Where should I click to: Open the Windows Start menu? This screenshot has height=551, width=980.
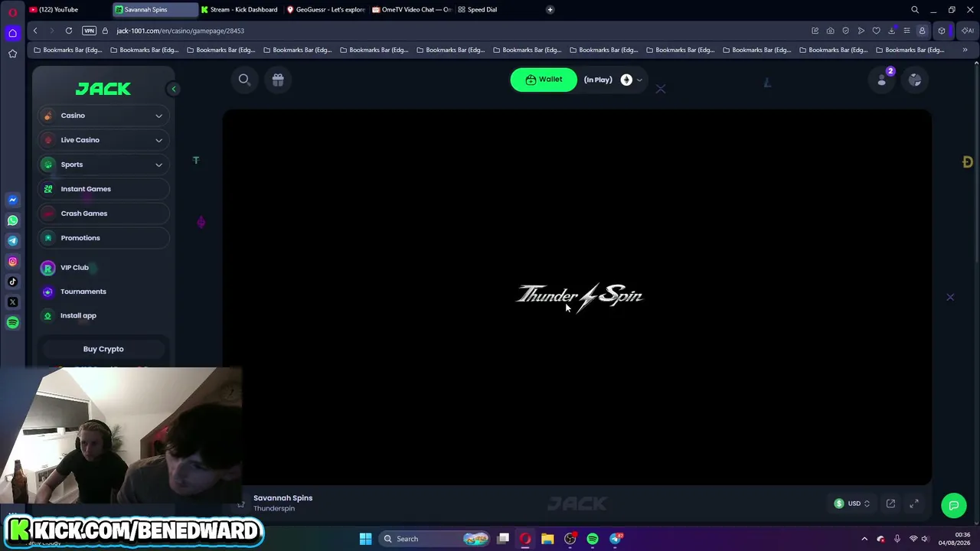click(365, 539)
